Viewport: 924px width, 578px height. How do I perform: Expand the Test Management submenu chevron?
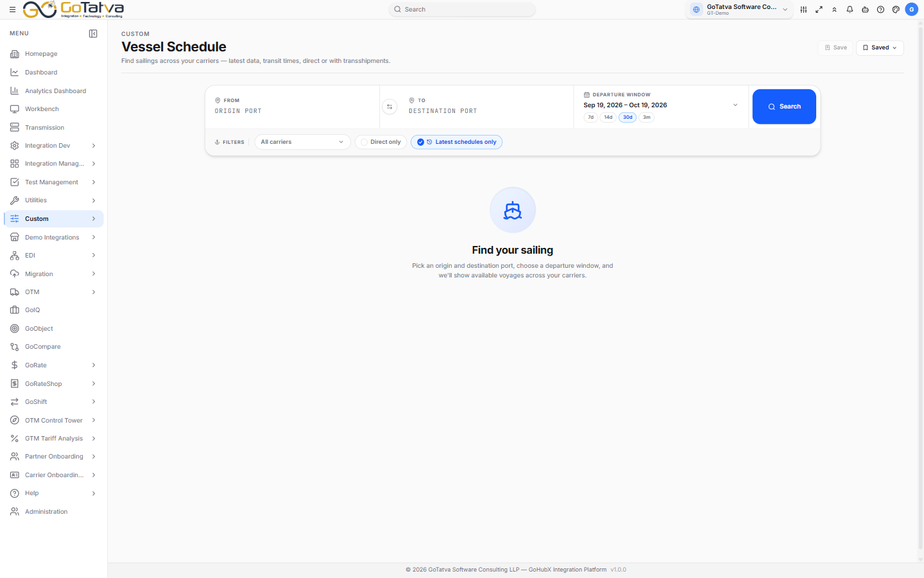point(94,182)
